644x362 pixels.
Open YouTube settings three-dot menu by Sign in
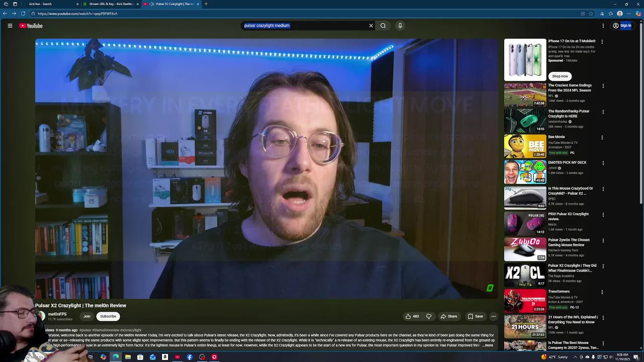pos(603,26)
